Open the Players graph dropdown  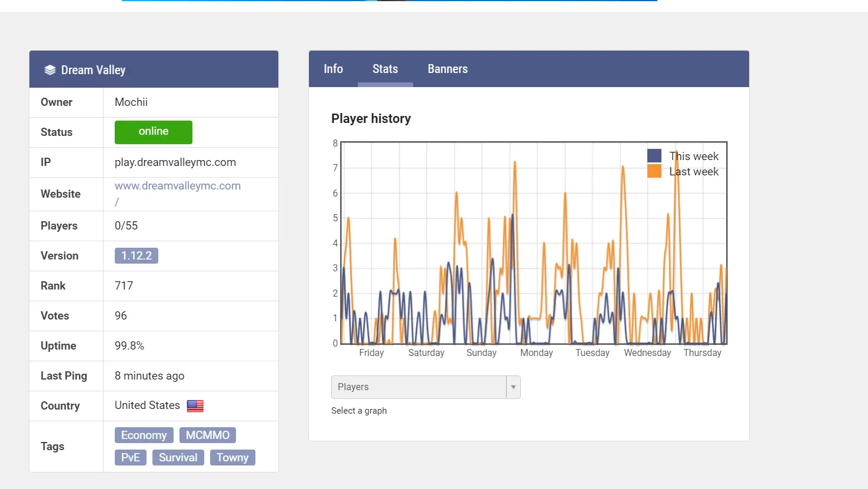pos(426,387)
